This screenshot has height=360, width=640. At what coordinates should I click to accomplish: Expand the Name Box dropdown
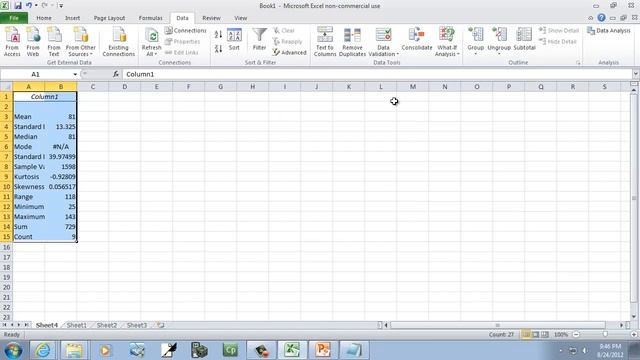75,74
